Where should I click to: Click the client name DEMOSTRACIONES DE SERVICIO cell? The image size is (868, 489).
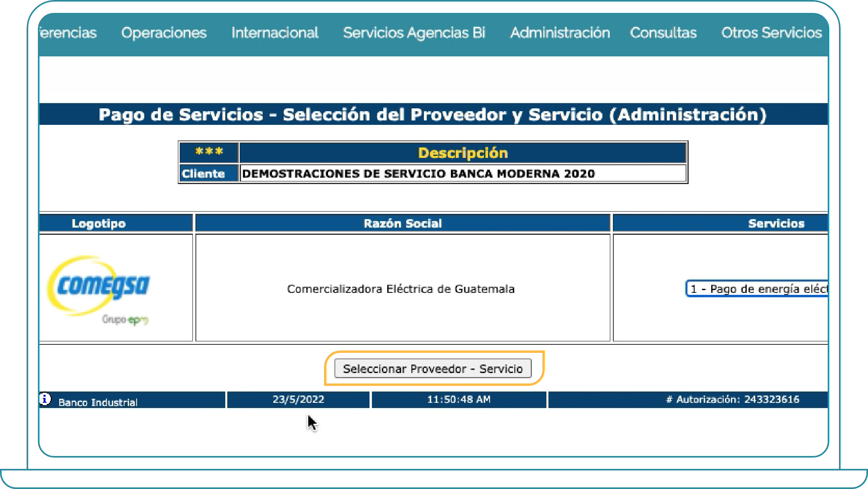click(463, 174)
